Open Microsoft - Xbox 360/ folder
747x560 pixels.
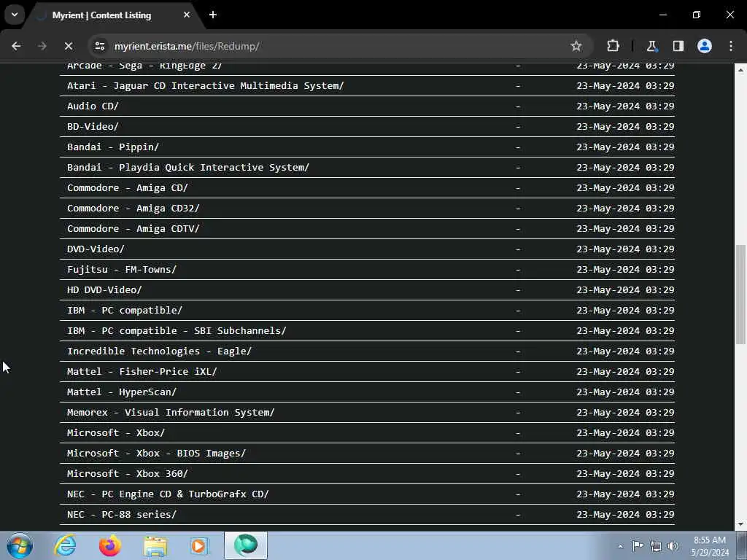(x=128, y=474)
